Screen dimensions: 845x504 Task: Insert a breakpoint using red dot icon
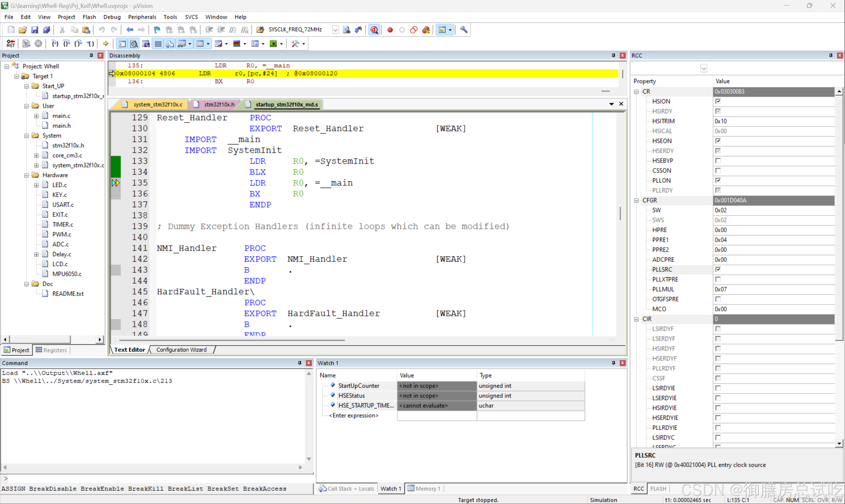coord(390,30)
